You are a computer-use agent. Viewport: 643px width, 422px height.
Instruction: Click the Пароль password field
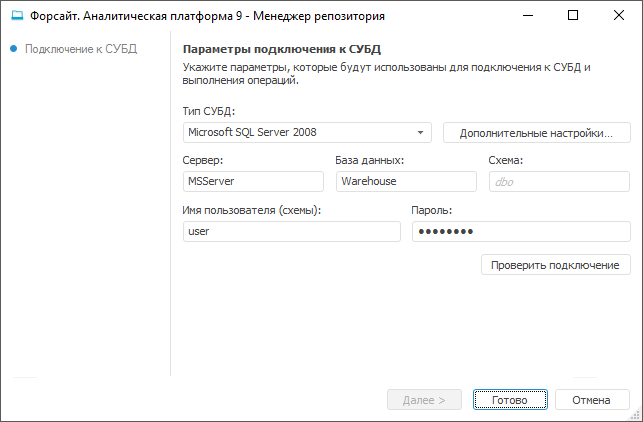(x=520, y=231)
